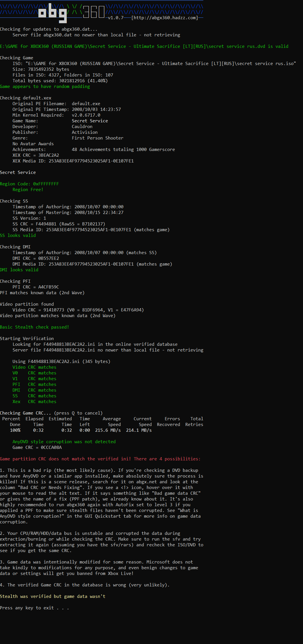Click 'Checking Game CRC... (press Q to cancel)'

[x=51, y=413]
